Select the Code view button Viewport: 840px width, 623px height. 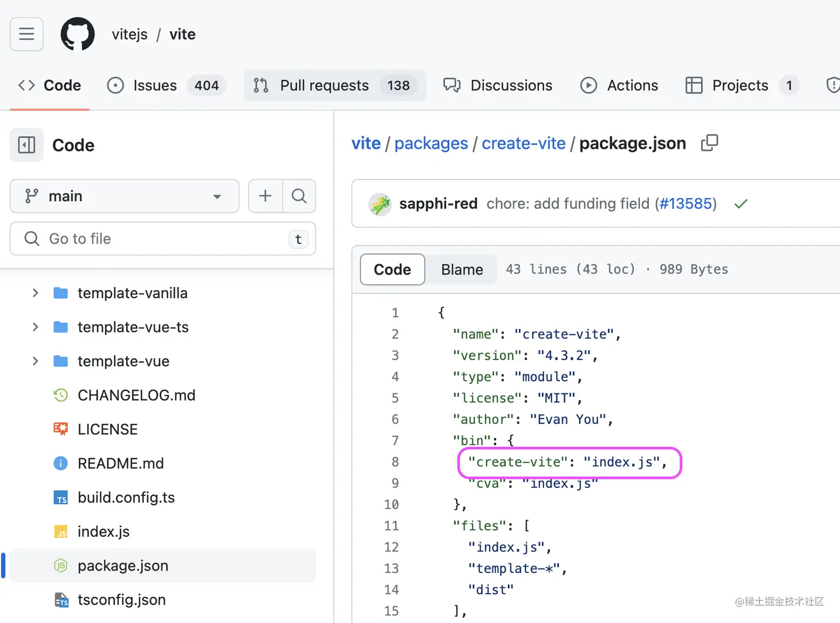392,270
